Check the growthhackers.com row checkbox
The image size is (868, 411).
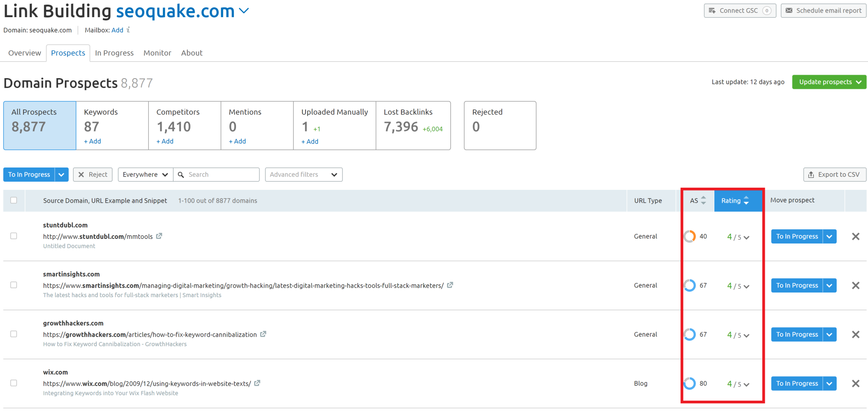14,334
